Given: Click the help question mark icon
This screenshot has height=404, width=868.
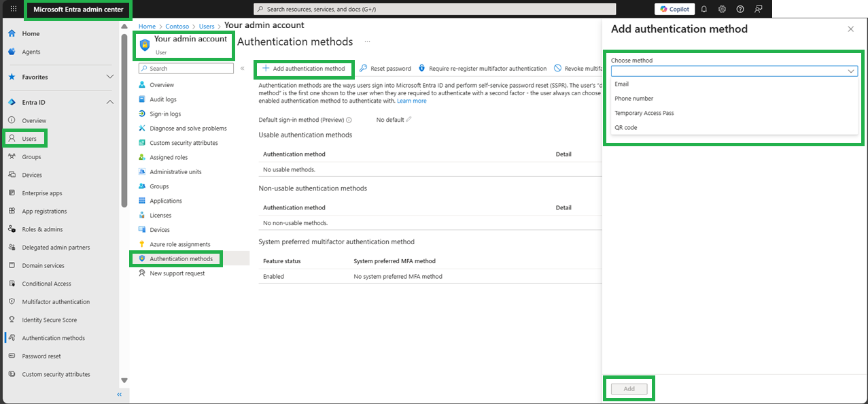Looking at the screenshot, I should tap(740, 9).
